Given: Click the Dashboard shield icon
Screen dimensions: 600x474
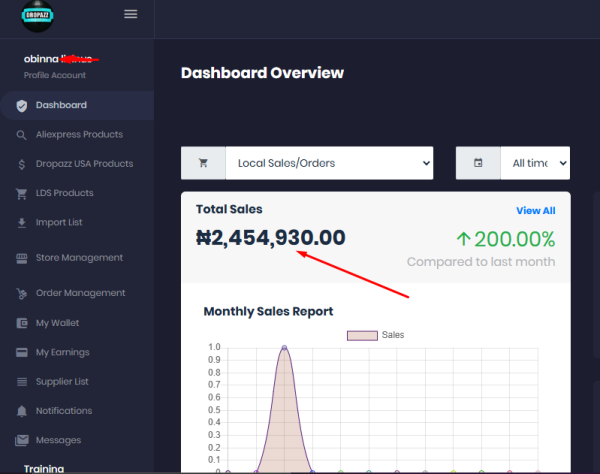Looking at the screenshot, I should (21, 106).
